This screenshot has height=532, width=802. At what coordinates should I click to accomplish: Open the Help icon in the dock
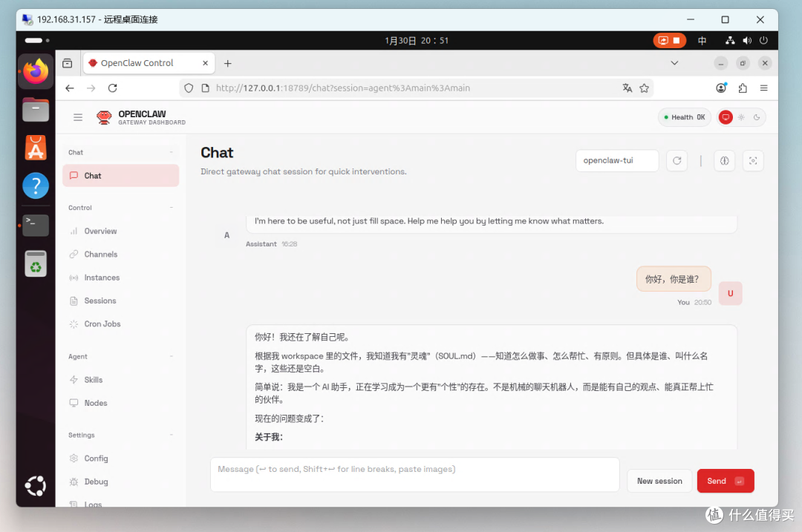pyautogui.click(x=36, y=185)
